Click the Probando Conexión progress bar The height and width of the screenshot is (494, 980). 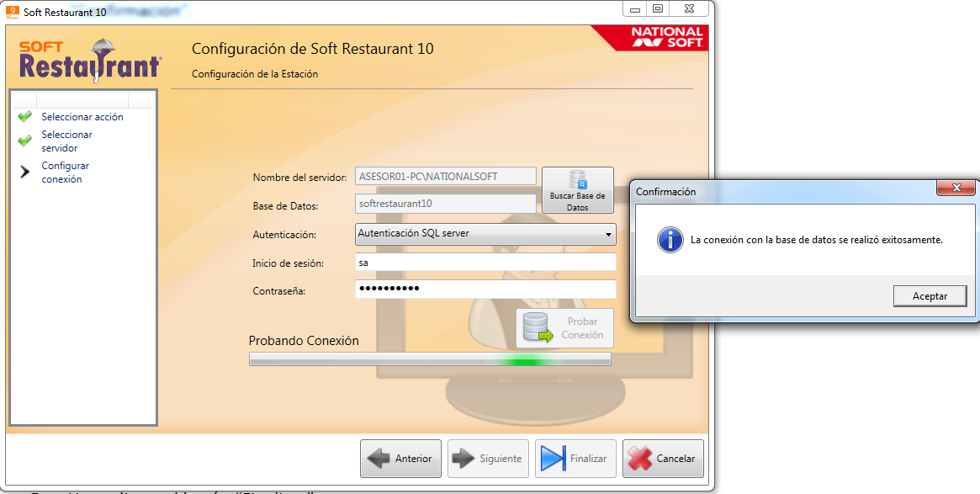430,359
